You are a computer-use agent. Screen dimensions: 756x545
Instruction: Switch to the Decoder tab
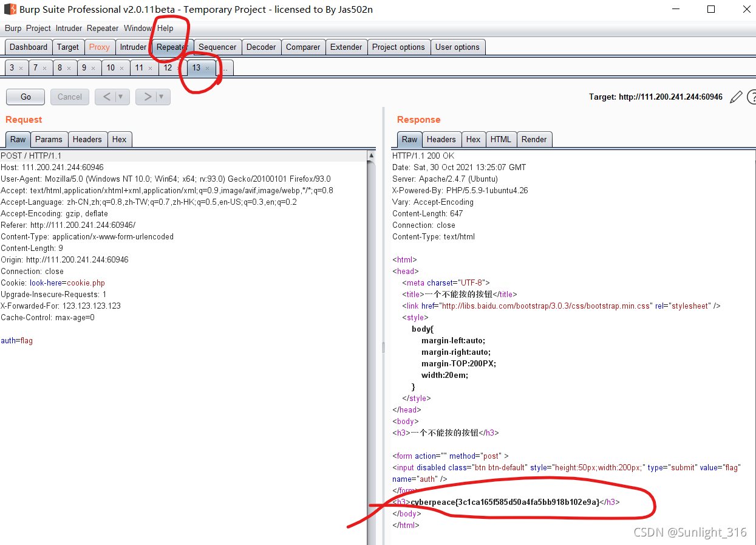(261, 47)
